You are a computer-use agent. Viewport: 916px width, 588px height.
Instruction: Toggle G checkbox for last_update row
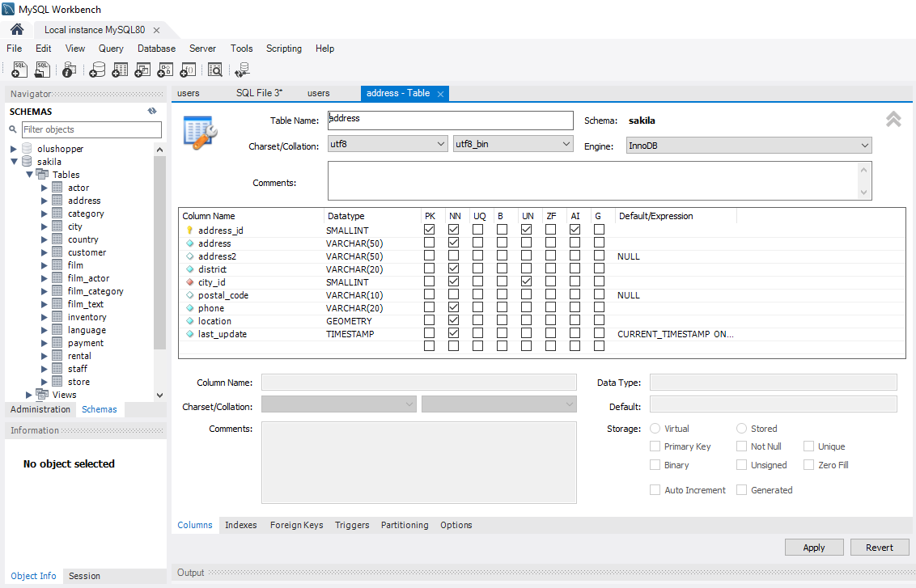pyautogui.click(x=599, y=333)
